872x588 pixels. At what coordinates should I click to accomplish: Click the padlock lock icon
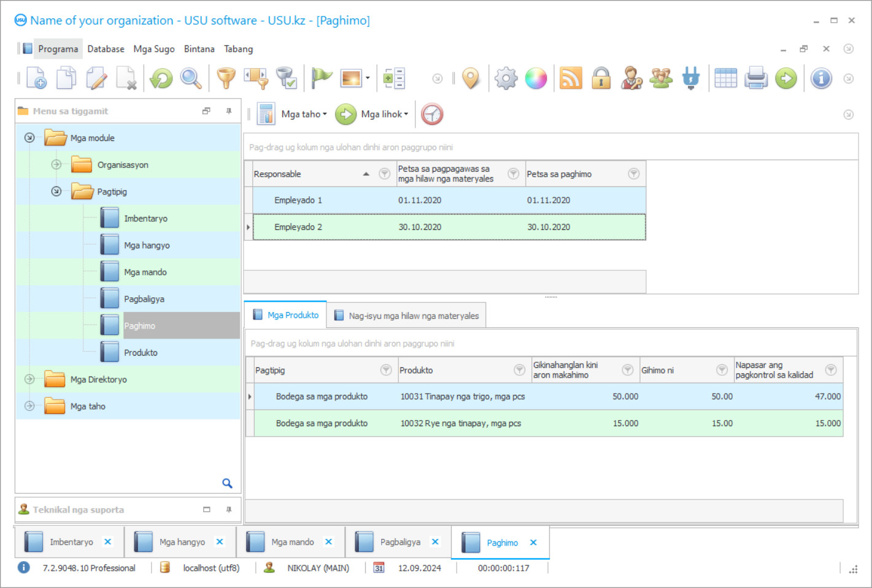pos(601,78)
